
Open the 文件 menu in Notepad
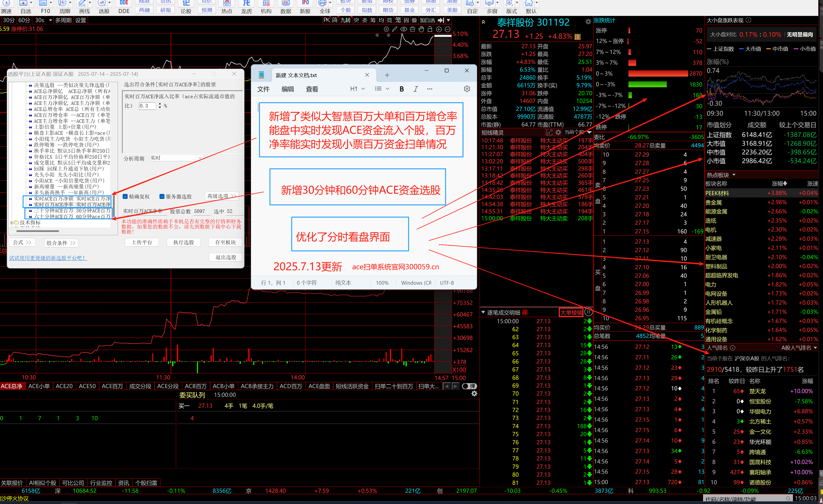point(263,89)
